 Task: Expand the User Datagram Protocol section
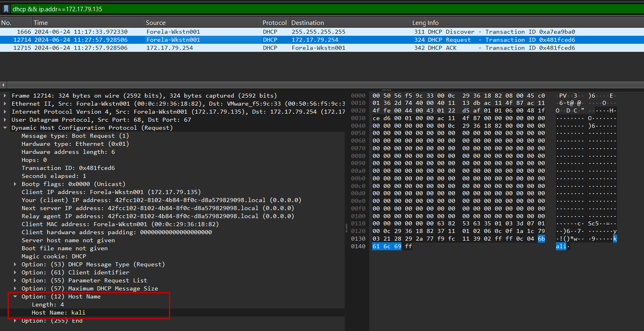coord(5,120)
